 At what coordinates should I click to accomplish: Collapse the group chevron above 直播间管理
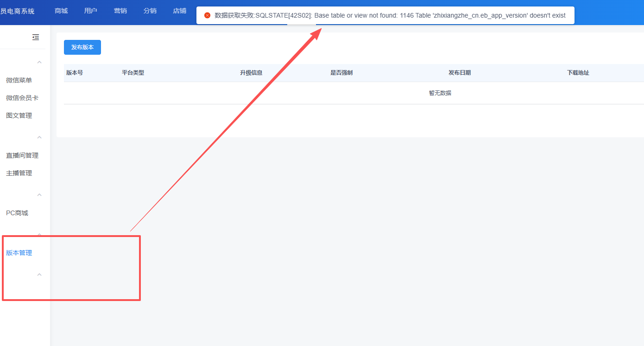click(39, 137)
